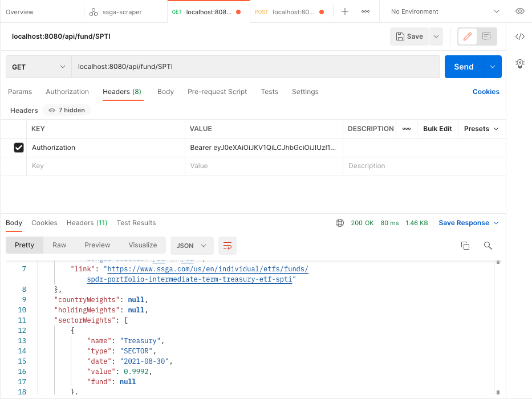The width and height of the screenshot is (532, 399).
Task: Click the network globe icon
Action: coord(340,223)
